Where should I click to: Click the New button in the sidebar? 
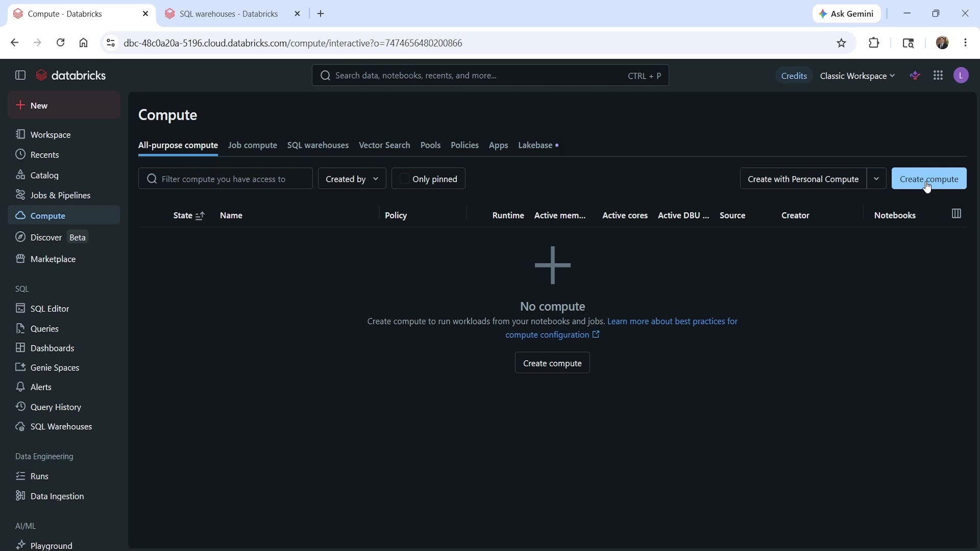coord(64,105)
